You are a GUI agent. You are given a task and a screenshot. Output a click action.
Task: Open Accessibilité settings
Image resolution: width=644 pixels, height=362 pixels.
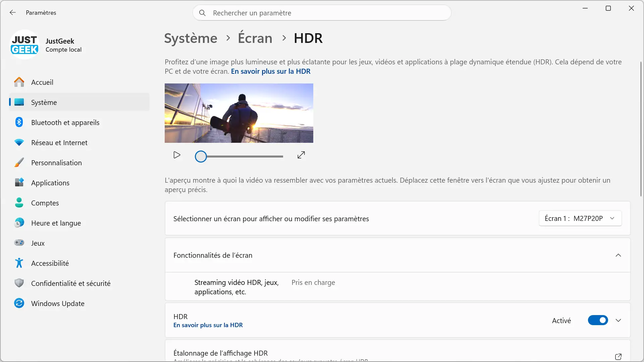[x=79, y=263]
